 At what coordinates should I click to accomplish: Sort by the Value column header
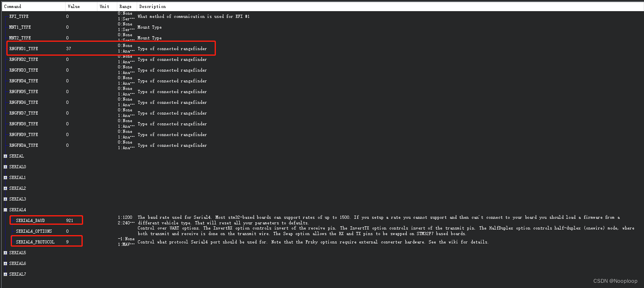(x=81, y=6)
